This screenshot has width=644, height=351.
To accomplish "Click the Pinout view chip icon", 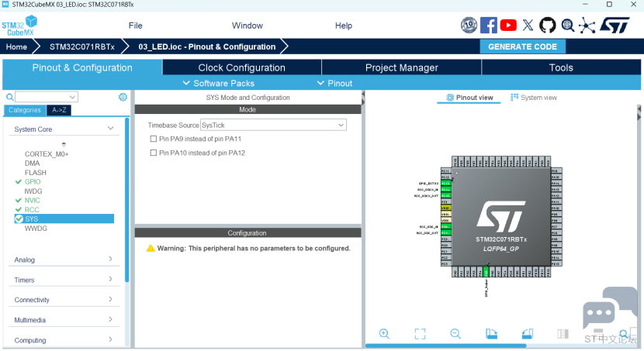I will pos(450,98).
